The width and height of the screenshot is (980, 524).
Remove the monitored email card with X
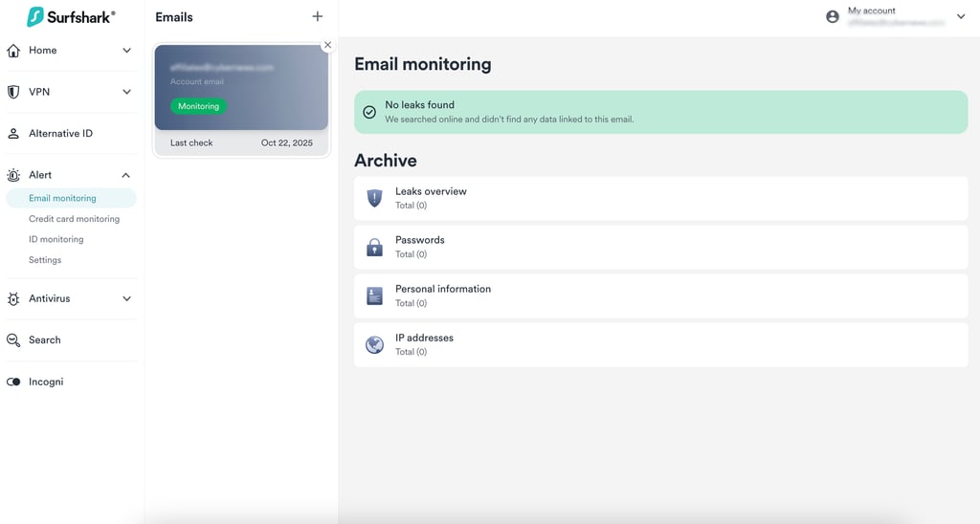coord(327,45)
